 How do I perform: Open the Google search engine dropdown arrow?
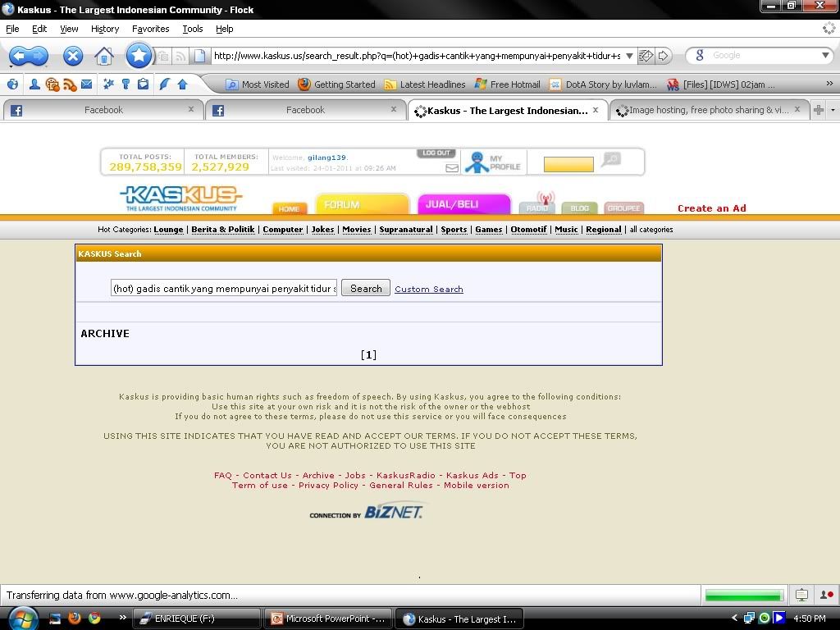pos(825,55)
